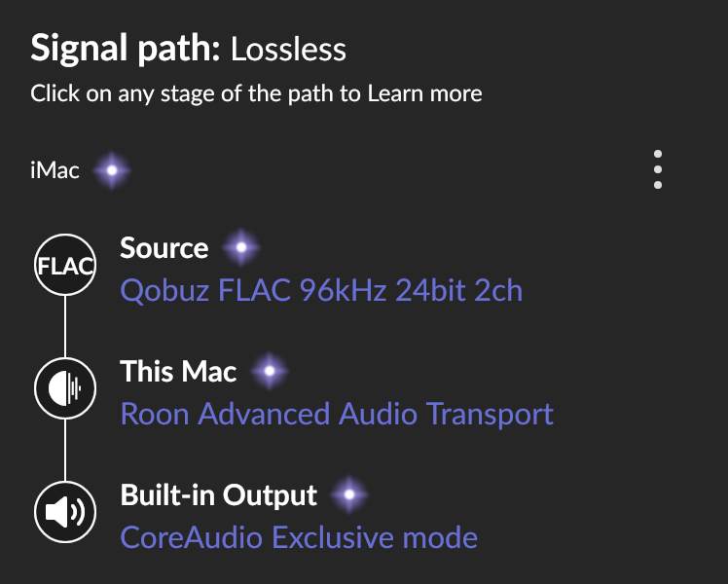Screen dimensions: 728x584
Task: Select the Built-in Output stage heading
Action: click(x=219, y=495)
